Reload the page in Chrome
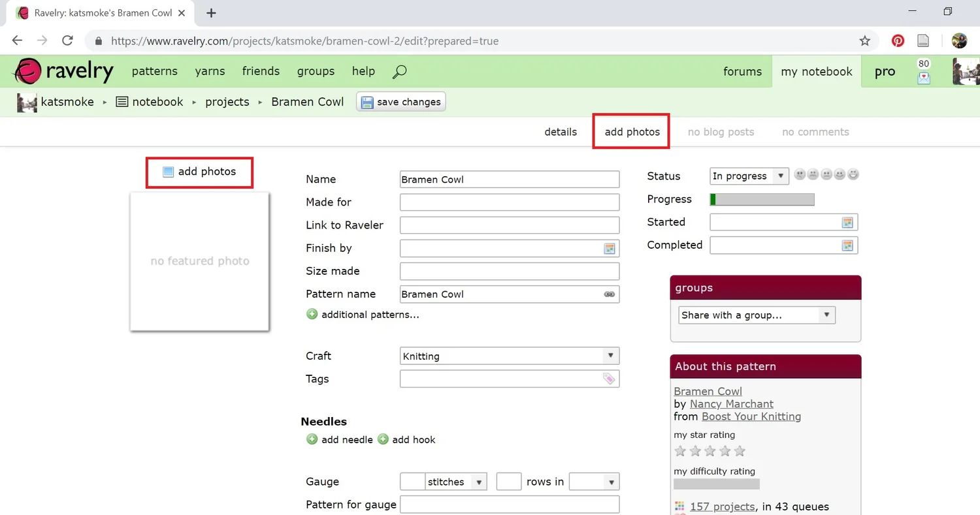The image size is (980, 515). (67, 40)
